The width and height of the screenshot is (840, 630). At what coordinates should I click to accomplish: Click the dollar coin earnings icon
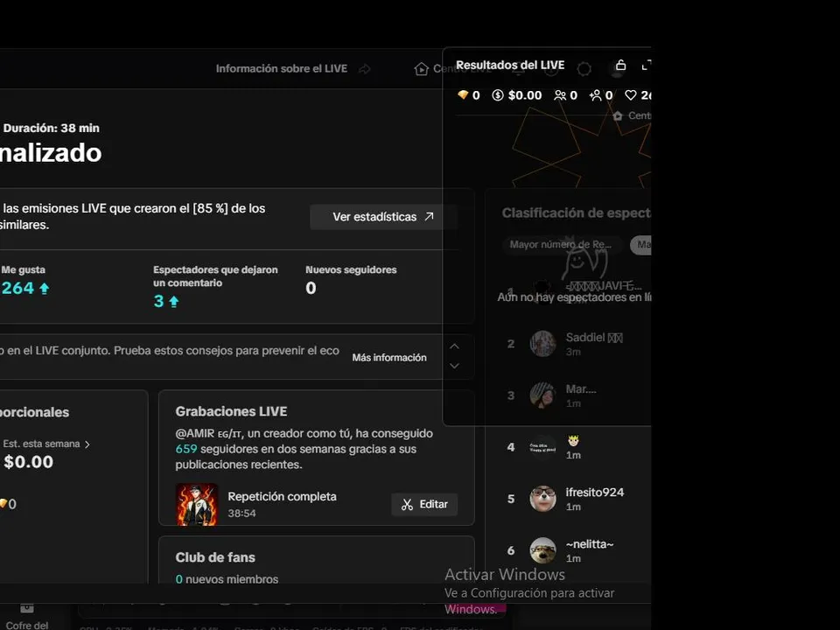point(498,95)
